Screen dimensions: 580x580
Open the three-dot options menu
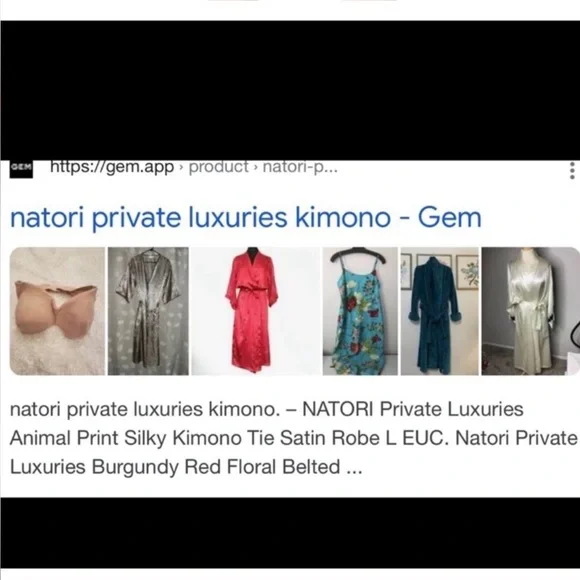(572, 170)
